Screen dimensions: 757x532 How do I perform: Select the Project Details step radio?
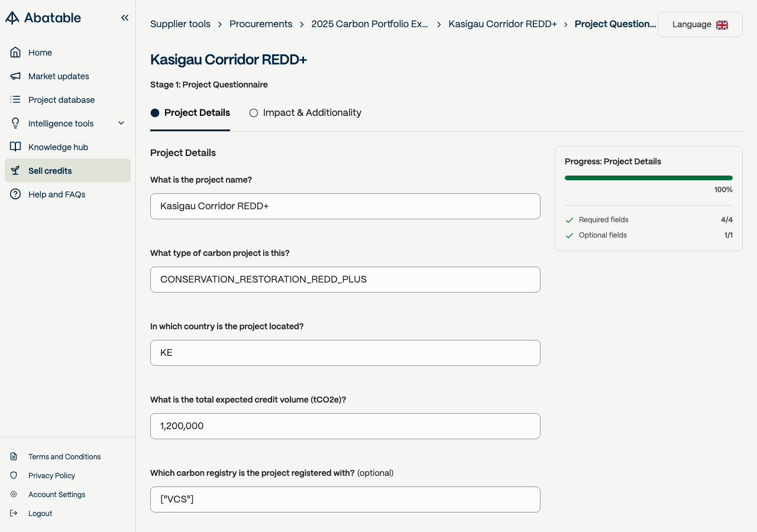coord(155,113)
